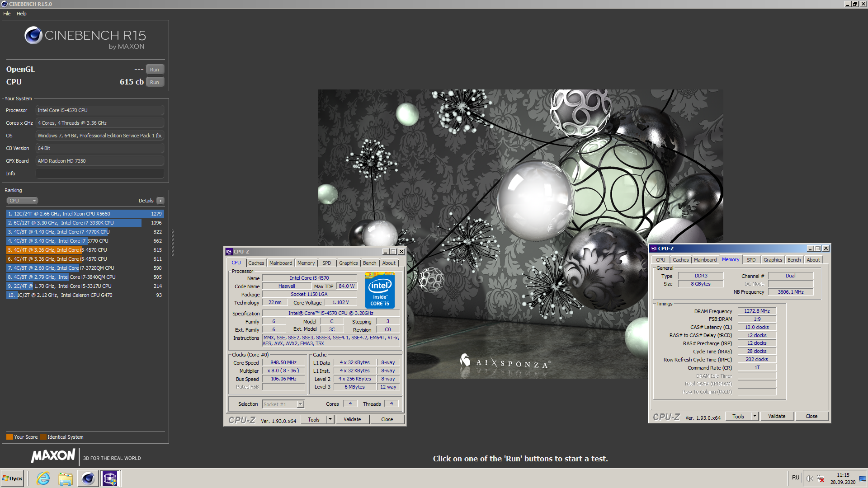
Task: Click the Start (Пуск) button
Action: (x=13, y=479)
